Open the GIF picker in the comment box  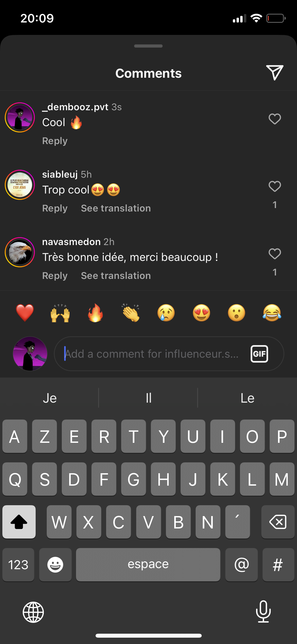[x=259, y=354]
